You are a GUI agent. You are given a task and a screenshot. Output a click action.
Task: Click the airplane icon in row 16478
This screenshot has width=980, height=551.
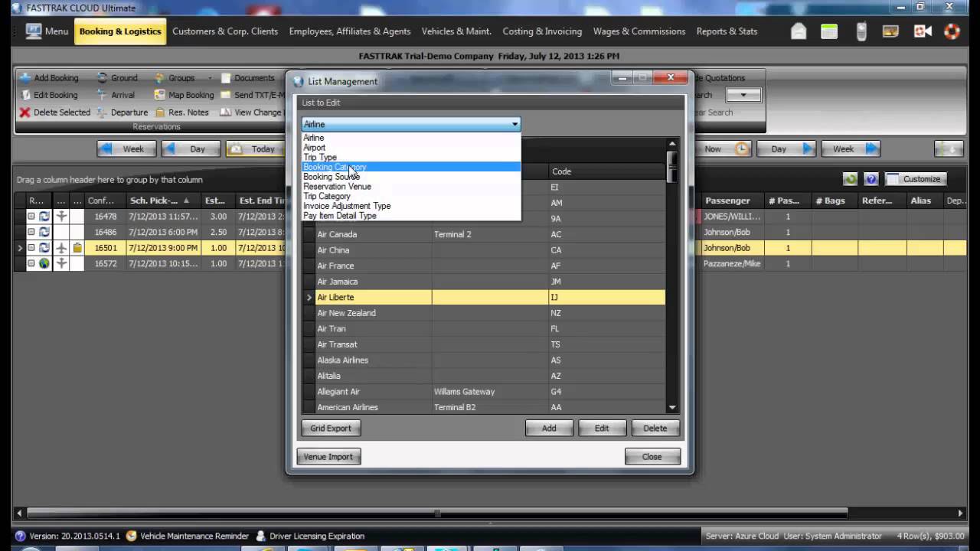tap(62, 217)
